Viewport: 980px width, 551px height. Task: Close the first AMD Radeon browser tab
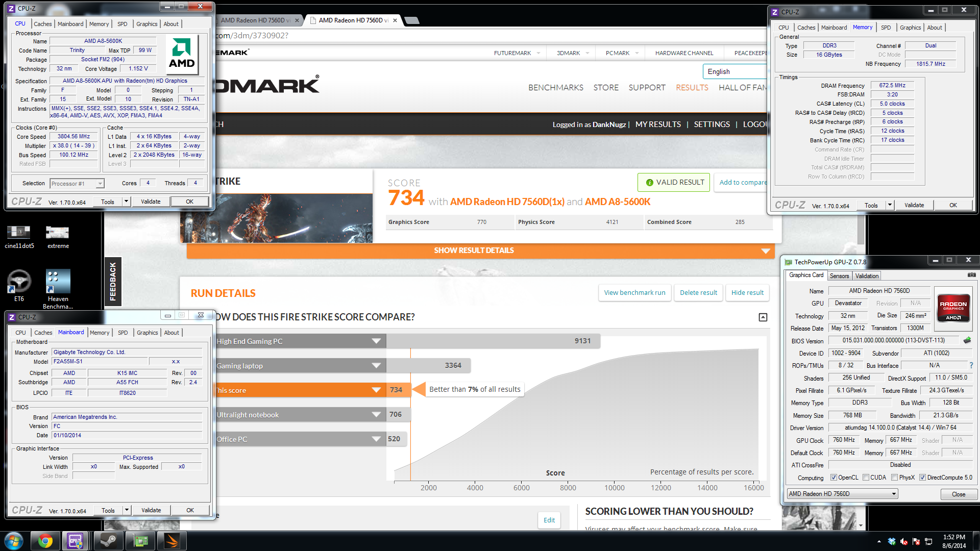297,20
